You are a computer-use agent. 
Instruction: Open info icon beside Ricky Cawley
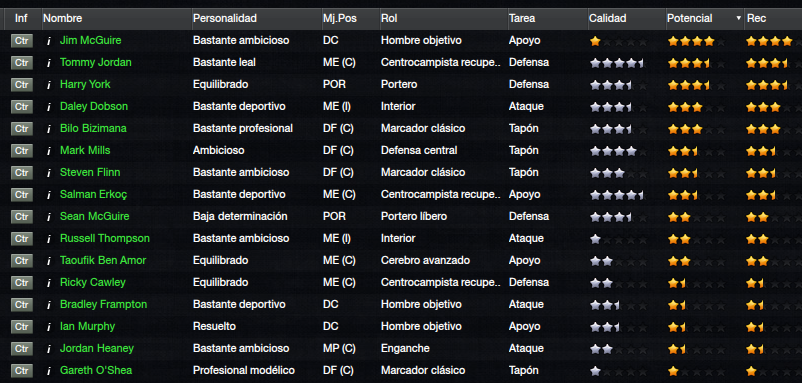pyautogui.click(x=49, y=283)
